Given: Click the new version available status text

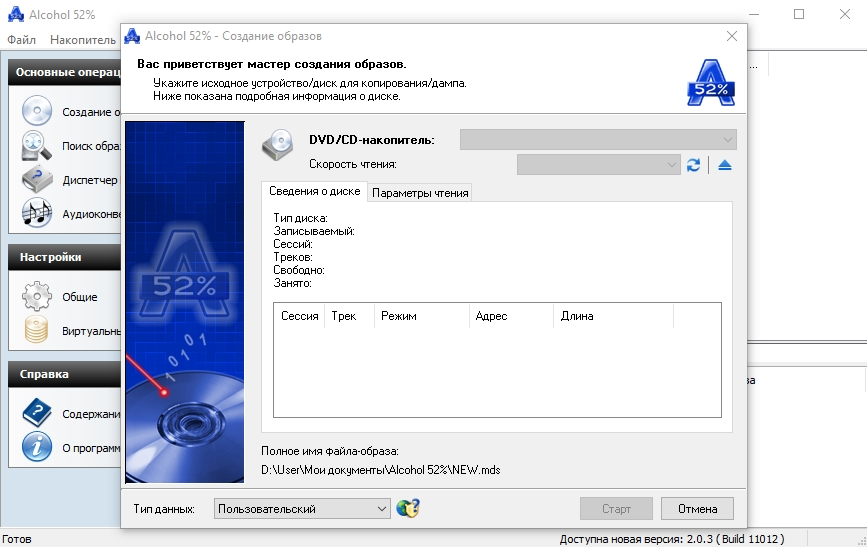Looking at the screenshot, I should [672, 539].
